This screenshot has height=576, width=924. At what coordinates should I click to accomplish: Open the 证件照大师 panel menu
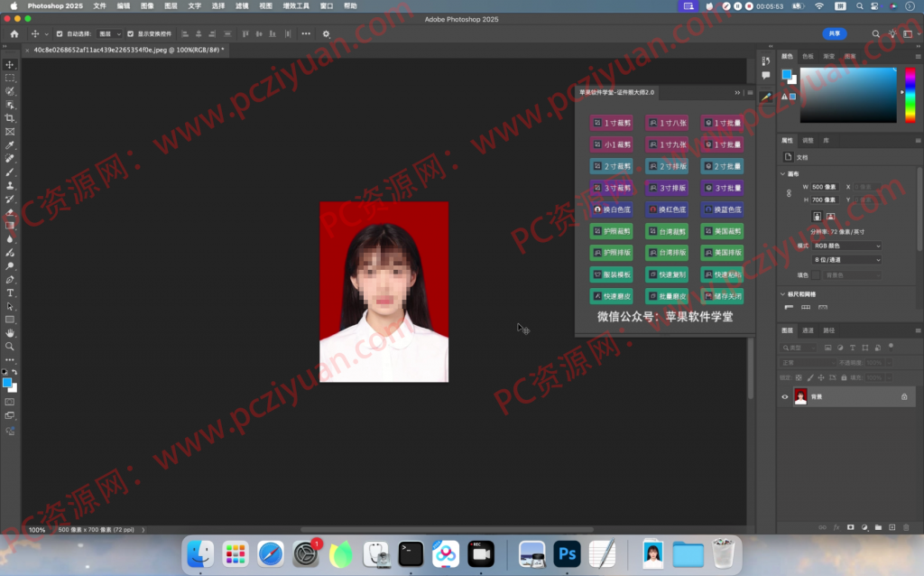750,93
